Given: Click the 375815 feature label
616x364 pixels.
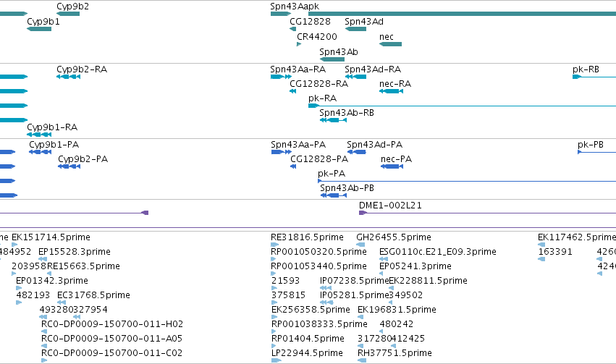Looking at the screenshot, I should coord(288,295).
